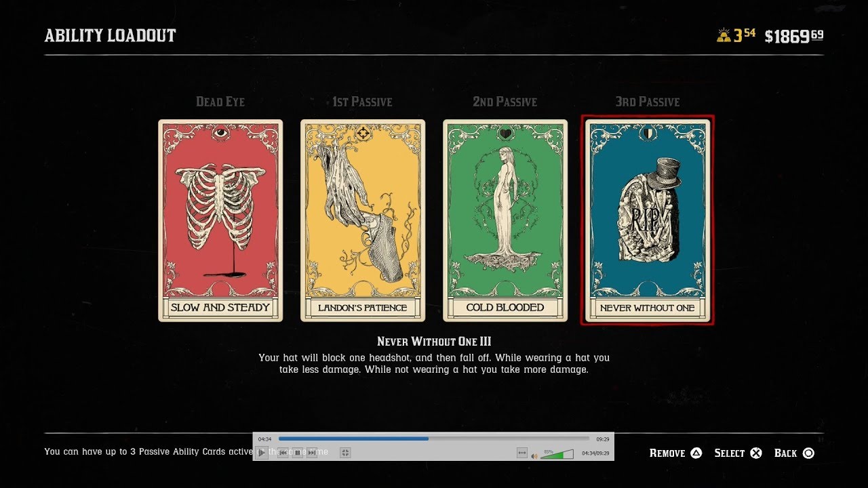The width and height of the screenshot is (868, 488).
Task: Click the play button in the media player
Action: click(x=262, y=453)
